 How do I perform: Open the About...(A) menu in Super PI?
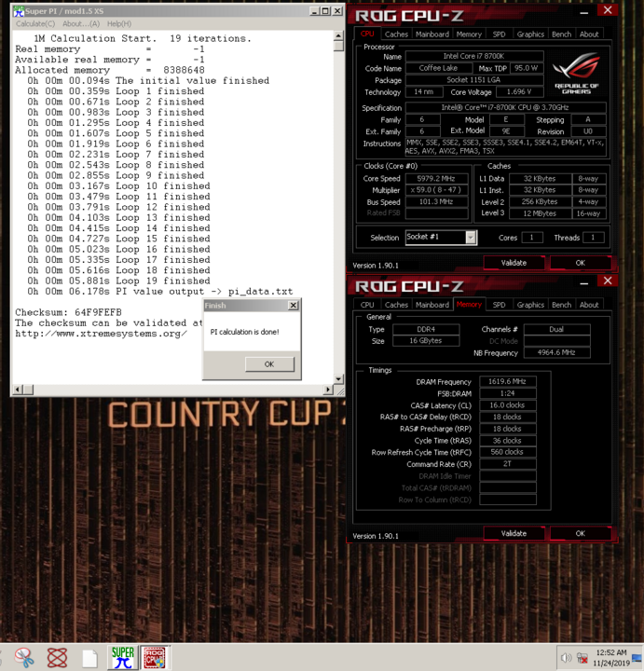tap(81, 24)
